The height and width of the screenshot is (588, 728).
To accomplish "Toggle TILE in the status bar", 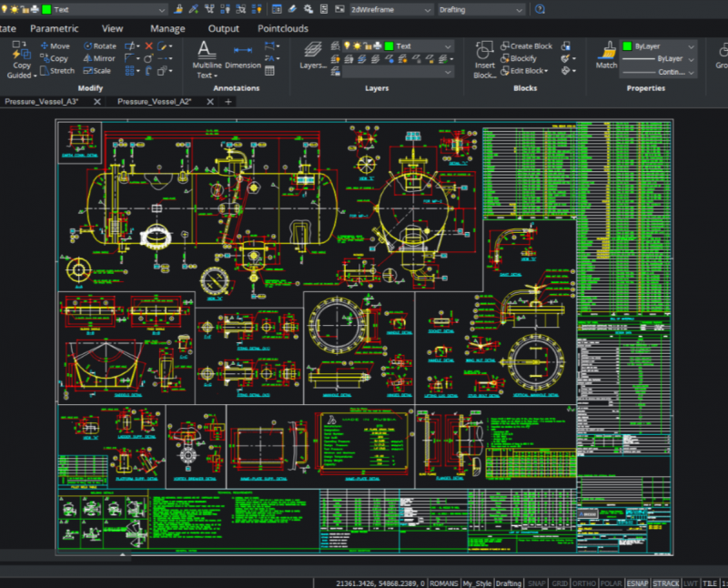I will click(x=709, y=583).
